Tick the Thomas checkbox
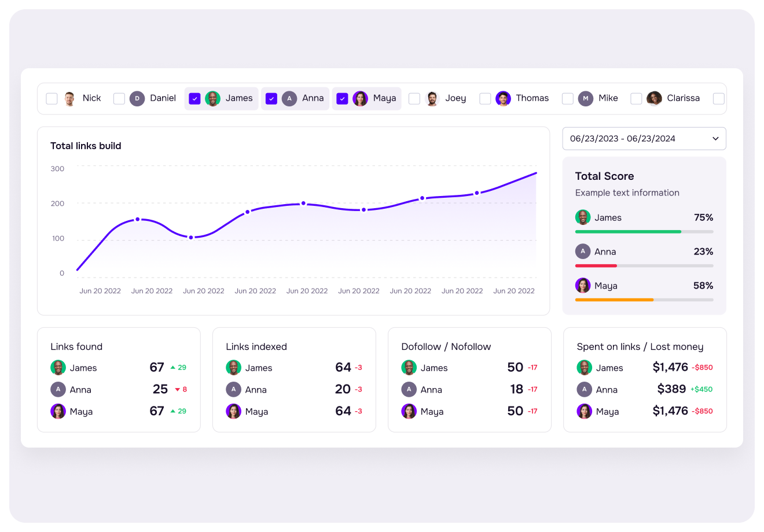 coord(485,99)
